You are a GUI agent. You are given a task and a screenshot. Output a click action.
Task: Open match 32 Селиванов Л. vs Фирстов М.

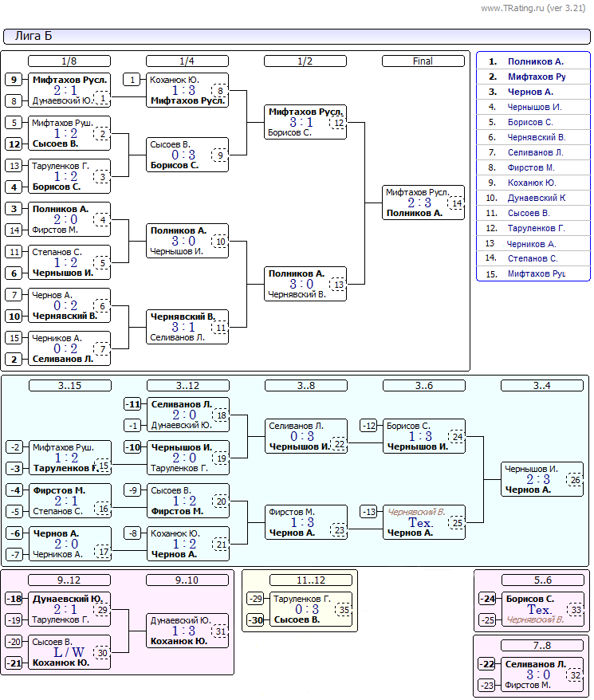541,674
